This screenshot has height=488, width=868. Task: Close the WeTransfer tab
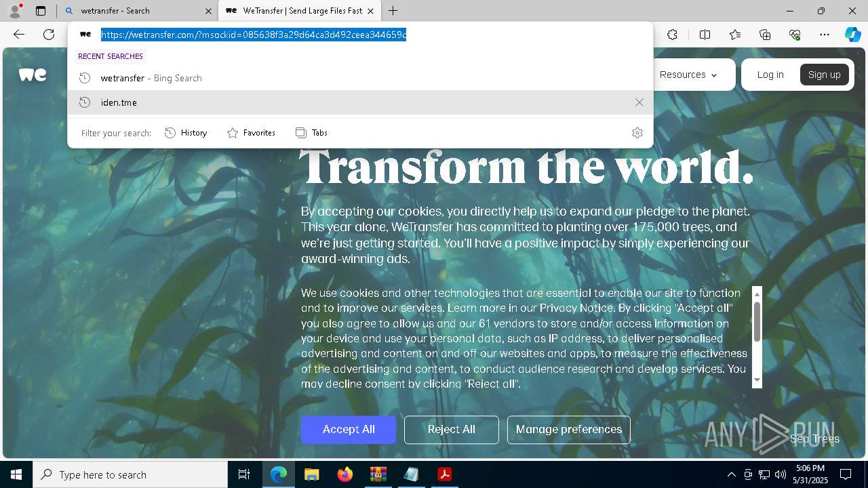tap(370, 11)
